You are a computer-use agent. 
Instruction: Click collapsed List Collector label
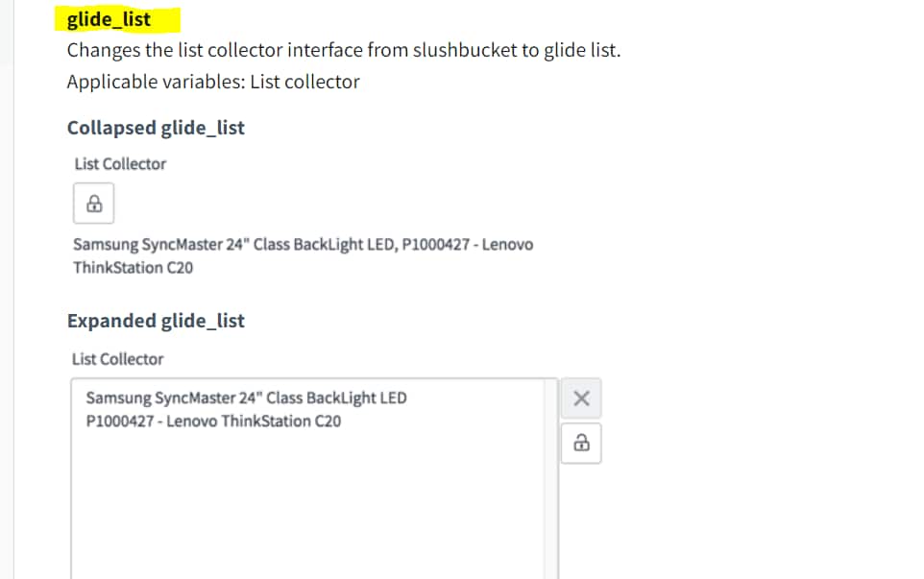click(x=120, y=164)
